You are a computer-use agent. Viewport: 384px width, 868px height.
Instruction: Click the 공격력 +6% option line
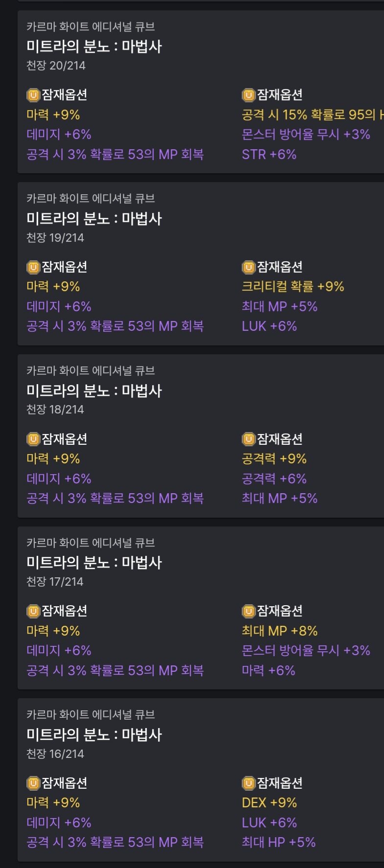[274, 479]
